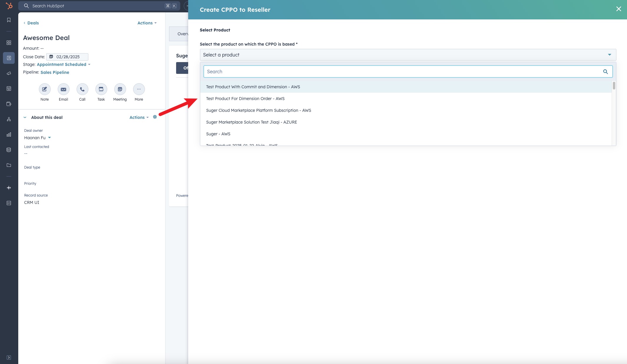Schedule a Meeting via calendar icon

pyautogui.click(x=120, y=89)
